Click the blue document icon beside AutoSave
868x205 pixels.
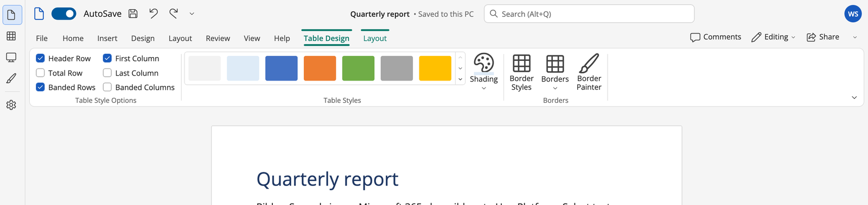39,14
